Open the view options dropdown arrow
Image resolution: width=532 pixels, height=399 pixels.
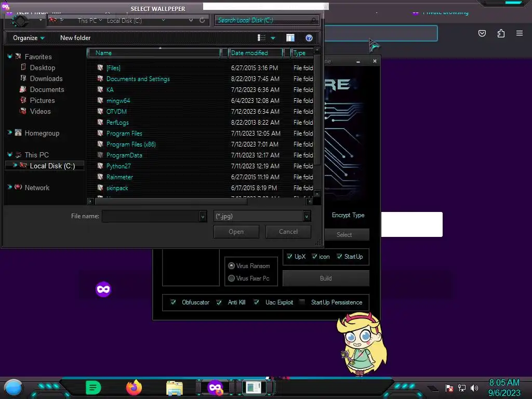273,38
